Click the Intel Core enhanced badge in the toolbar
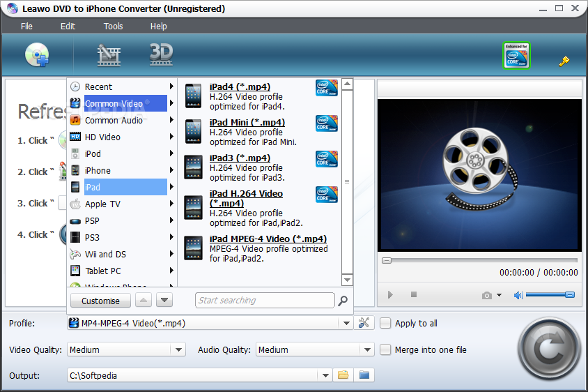 tap(516, 55)
